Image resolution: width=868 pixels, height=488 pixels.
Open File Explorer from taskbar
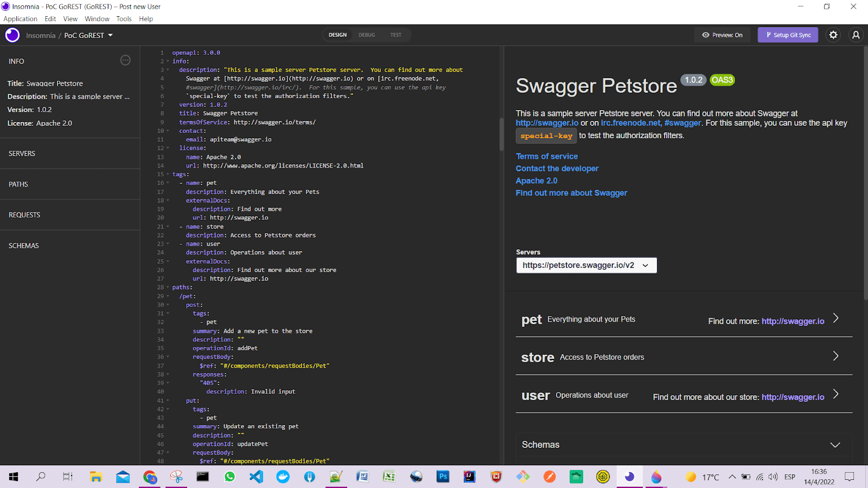point(96,477)
